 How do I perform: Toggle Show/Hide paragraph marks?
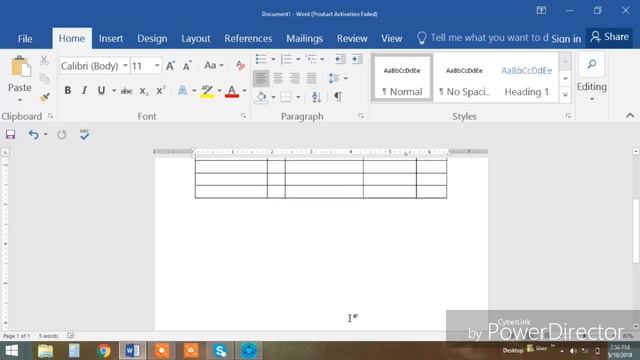pos(338,97)
